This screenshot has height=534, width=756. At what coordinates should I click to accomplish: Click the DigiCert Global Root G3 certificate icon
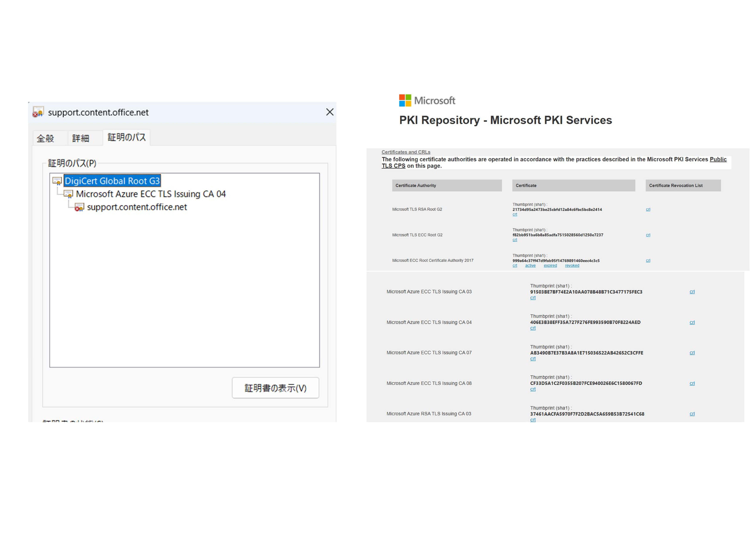point(57,181)
